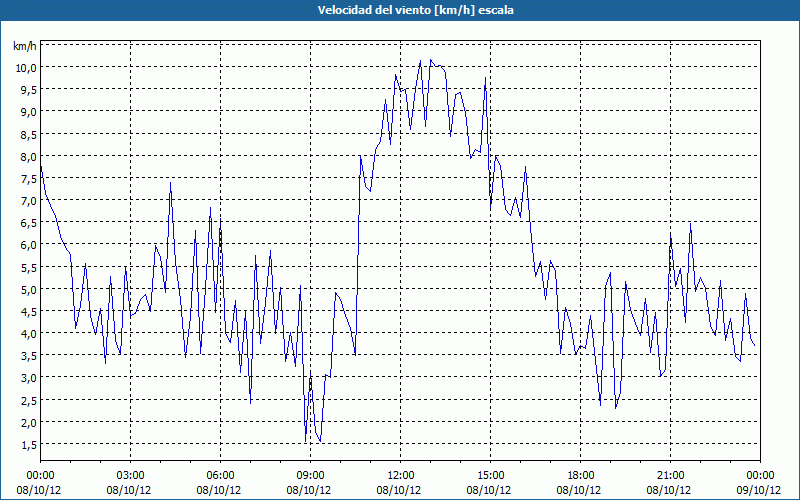Image resolution: width=800 pixels, height=500 pixels.
Task: Click the 15:00 time label
Action: coord(490,476)
